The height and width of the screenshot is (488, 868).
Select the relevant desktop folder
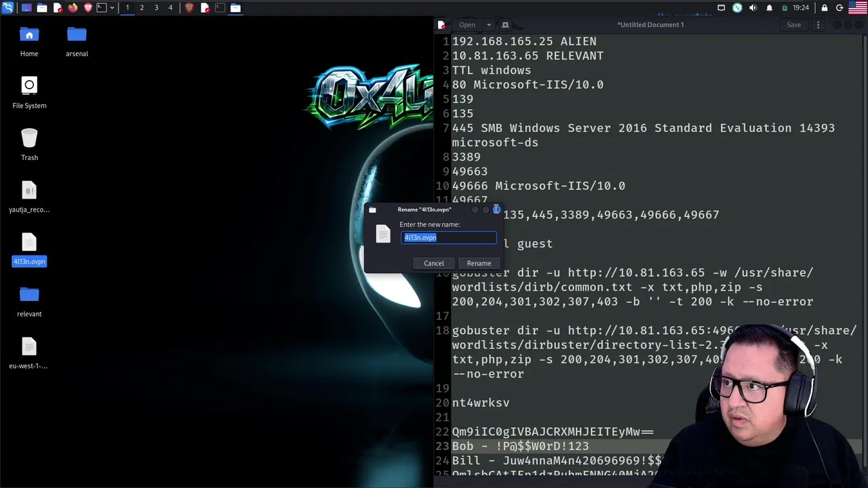(29, 301)
